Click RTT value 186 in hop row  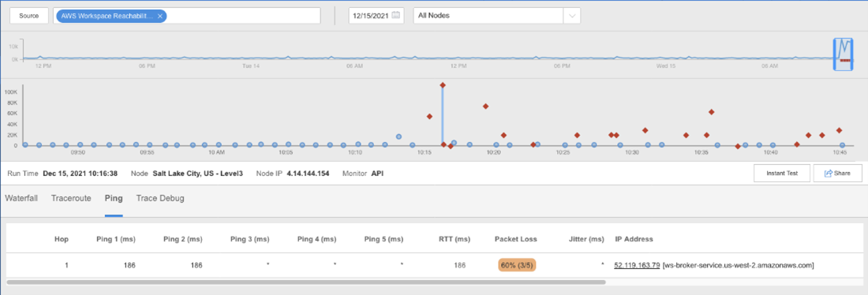click(459, 265)
